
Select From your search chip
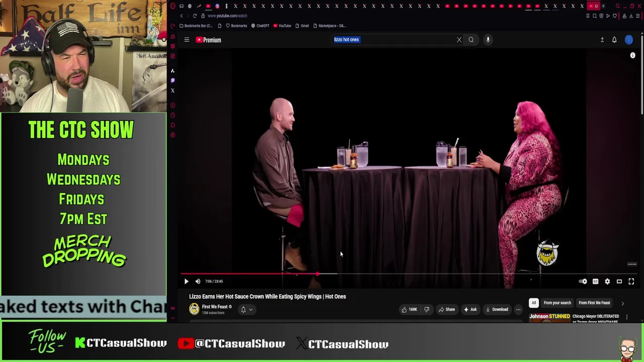pyautogui.click(x=557, y=303)
